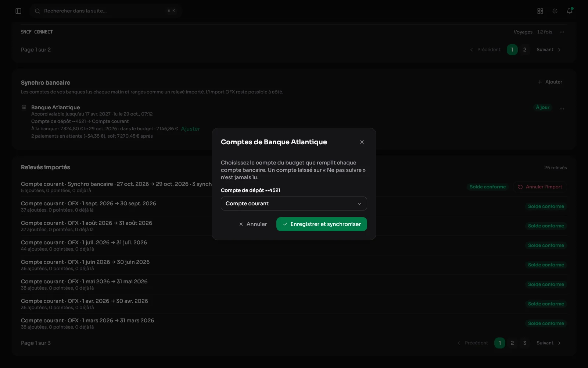This screenshot has width=588, height=368.
Task: Open Banque Atlantique options ellipsis
Action: click(562, 109)
